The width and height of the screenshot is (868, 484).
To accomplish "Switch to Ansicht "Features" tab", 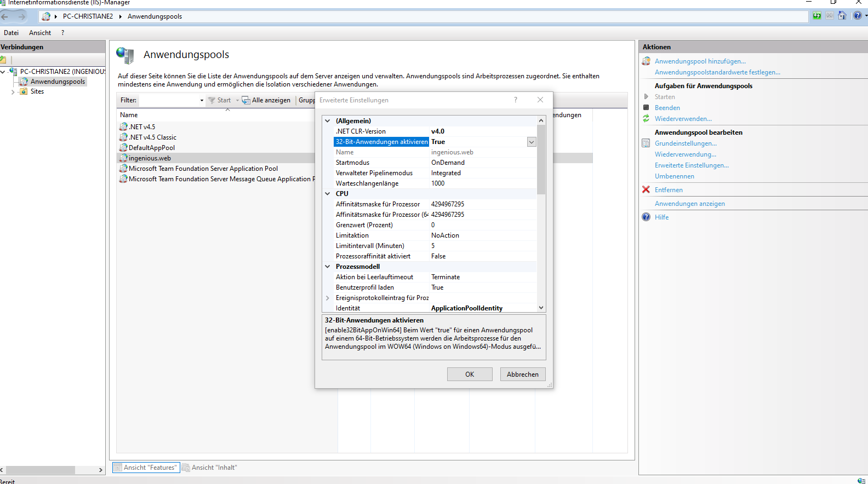I will coord(146,468).
